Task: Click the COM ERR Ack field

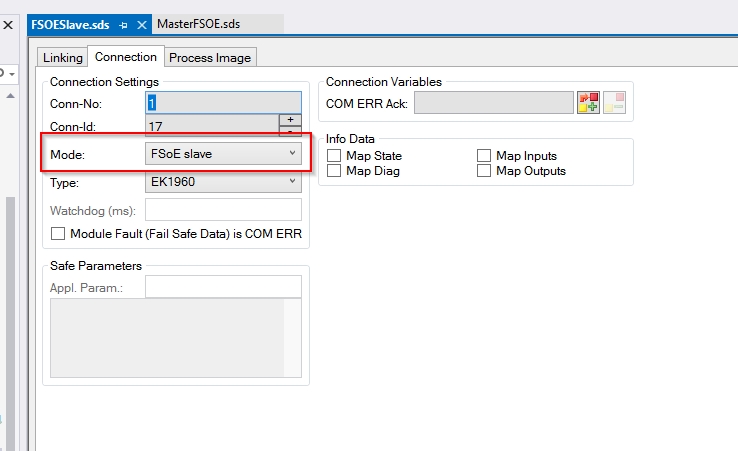Action: (492, 102)
